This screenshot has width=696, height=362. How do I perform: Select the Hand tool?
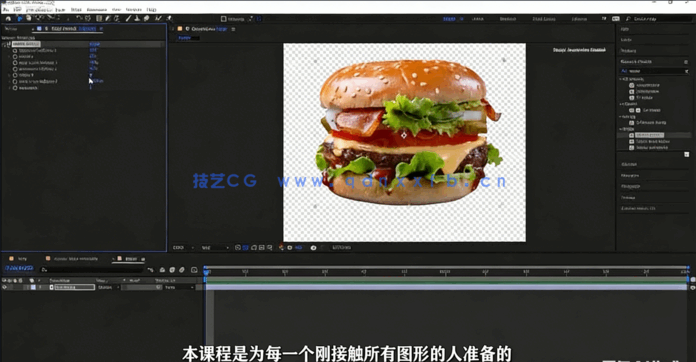pyautogui.click(x=28, y=19)
